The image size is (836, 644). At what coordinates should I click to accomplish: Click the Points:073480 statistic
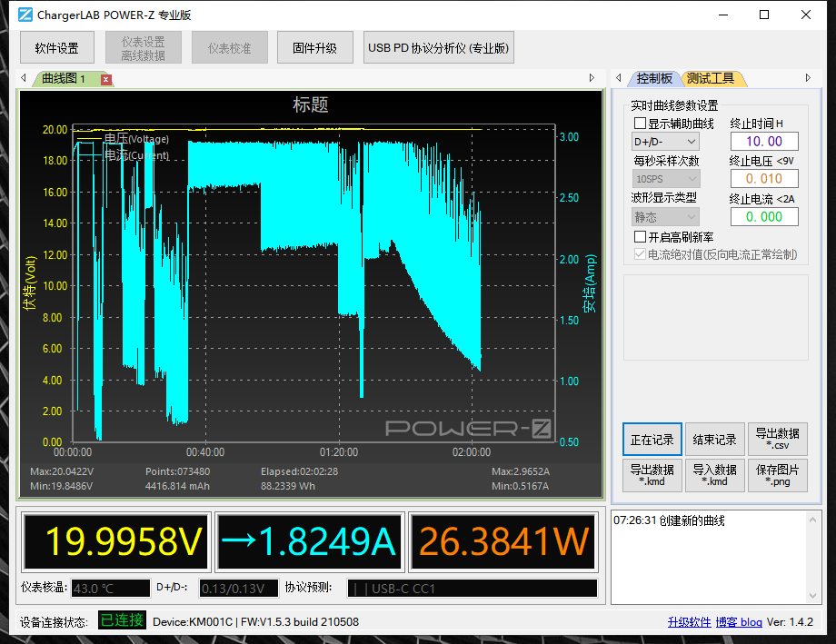coord(177,471)
